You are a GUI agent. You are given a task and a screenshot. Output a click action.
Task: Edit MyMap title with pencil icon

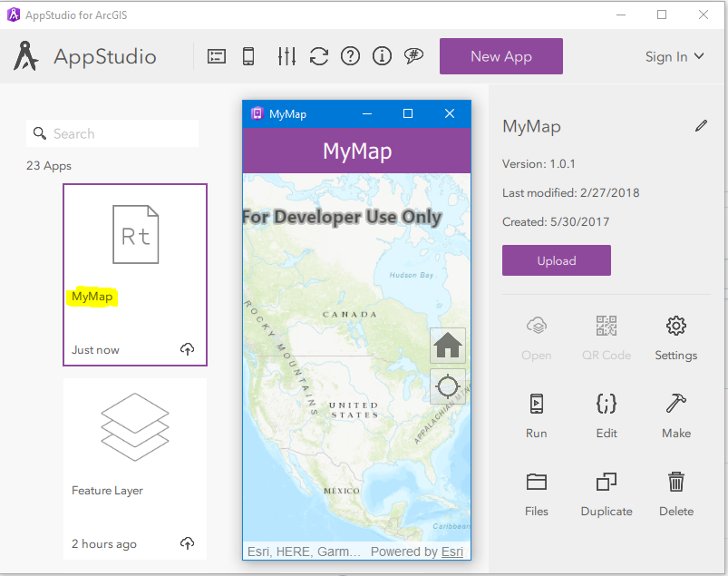701,126
